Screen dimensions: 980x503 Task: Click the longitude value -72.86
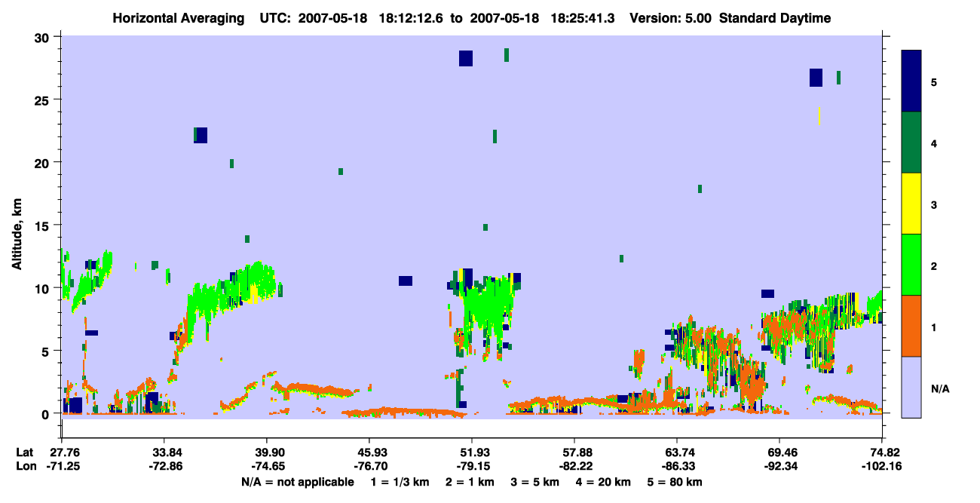click(164, 466)
